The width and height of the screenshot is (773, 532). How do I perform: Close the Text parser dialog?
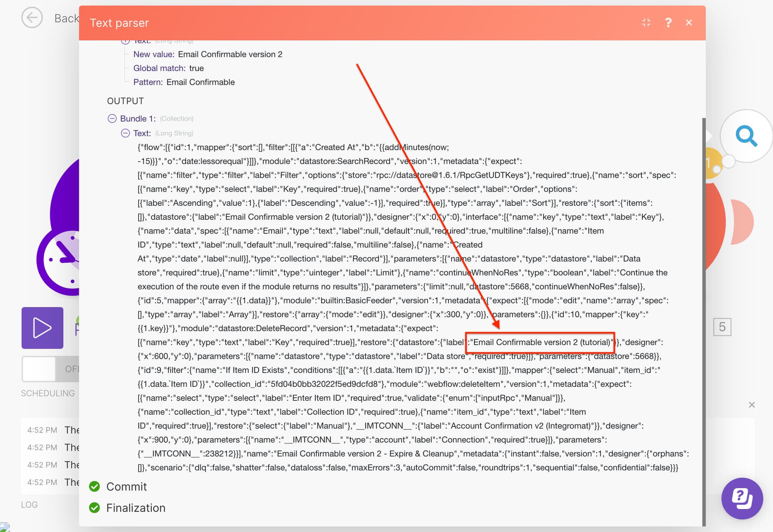pyautogui.click(x=689, y=23)
